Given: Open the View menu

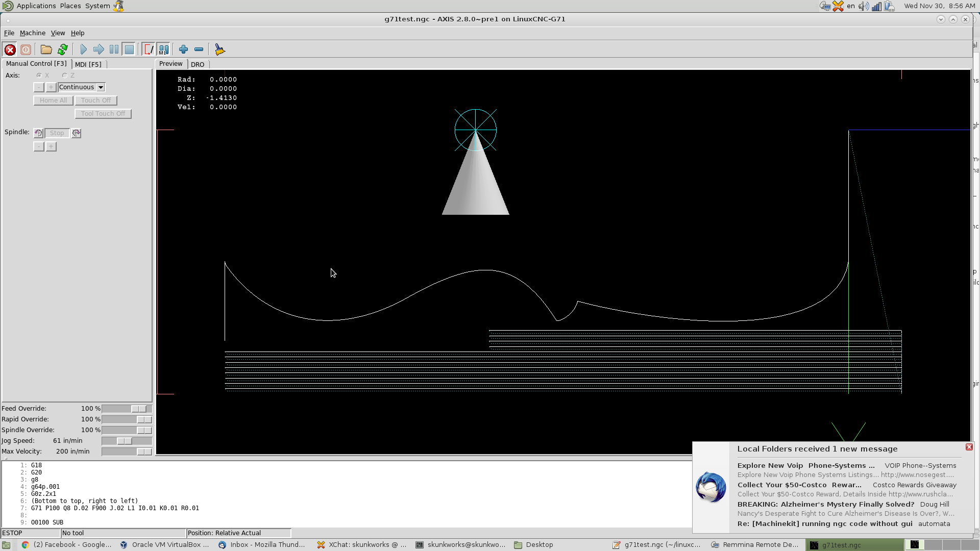Looking at the screenshot, I should (58, 33).
